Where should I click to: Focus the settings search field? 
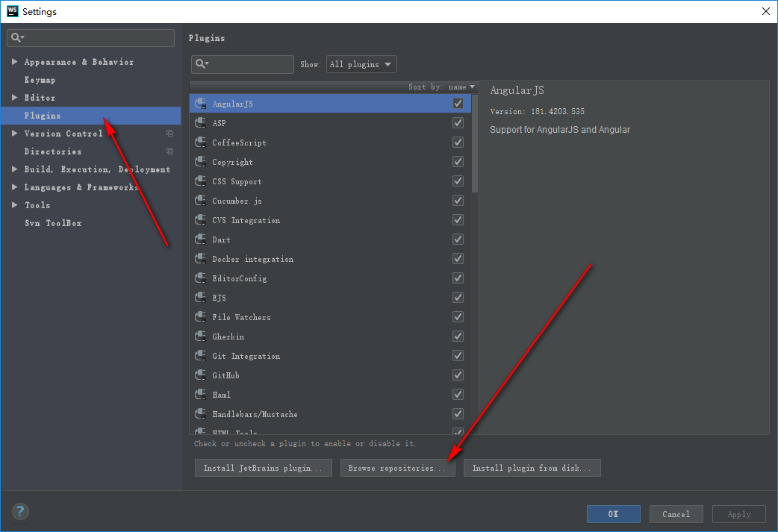91,38
